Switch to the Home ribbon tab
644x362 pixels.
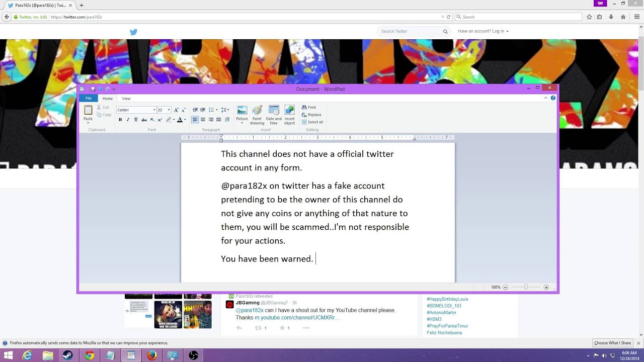(108, 99)
